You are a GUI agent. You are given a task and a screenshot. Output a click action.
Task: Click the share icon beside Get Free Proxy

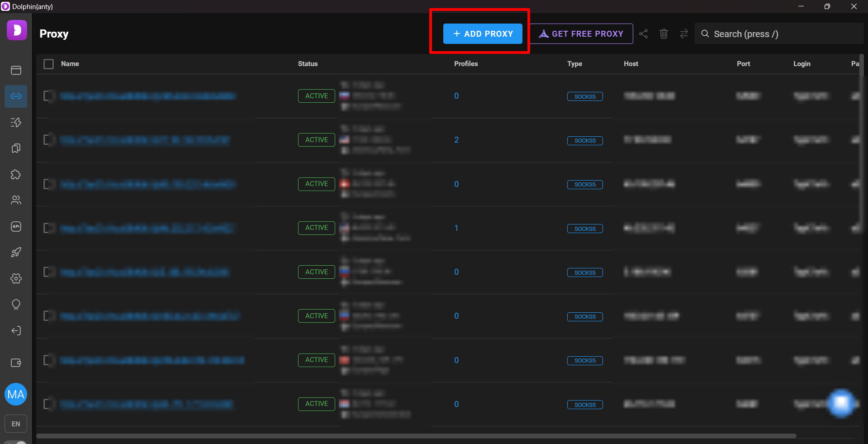[643, 34]
